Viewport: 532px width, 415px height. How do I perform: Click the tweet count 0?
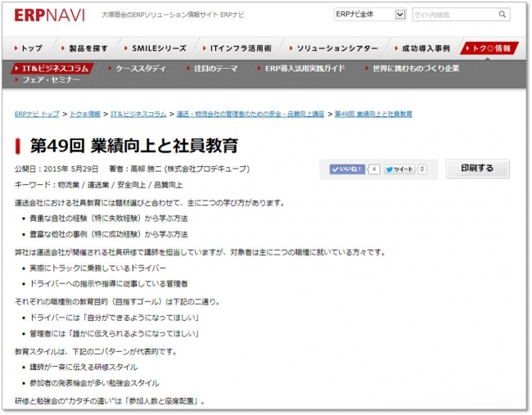422,169
